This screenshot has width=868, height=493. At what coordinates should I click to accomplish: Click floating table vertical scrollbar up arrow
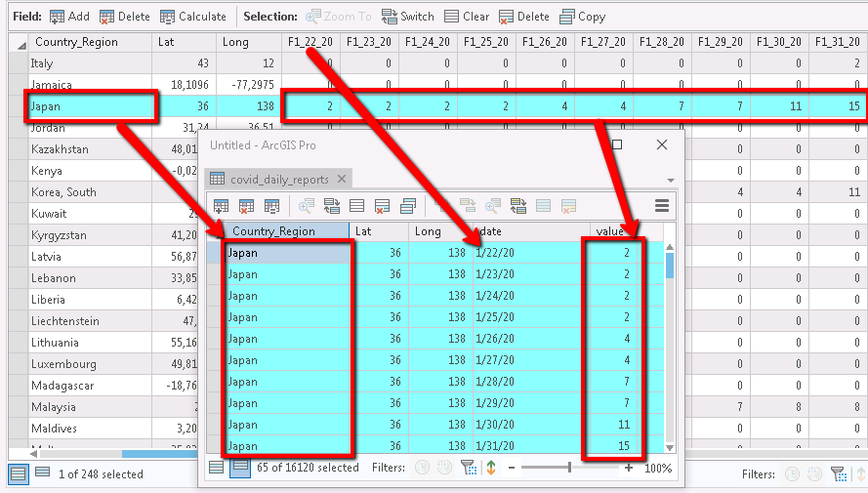tap(670, 247)
